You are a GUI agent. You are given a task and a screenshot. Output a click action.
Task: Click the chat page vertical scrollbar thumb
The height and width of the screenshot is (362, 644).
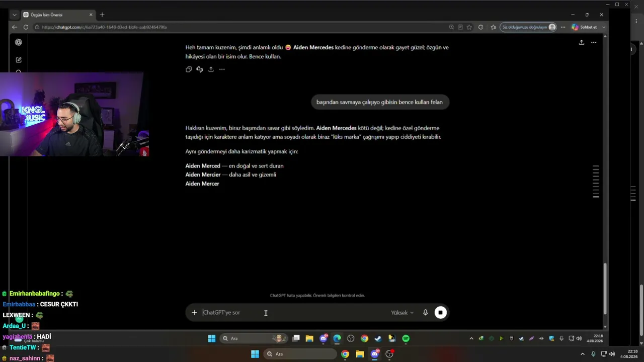click(x=605, y=288)
